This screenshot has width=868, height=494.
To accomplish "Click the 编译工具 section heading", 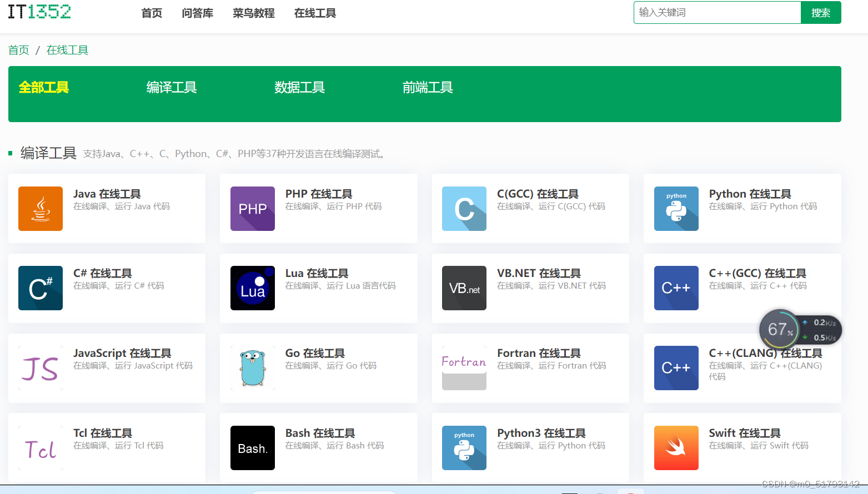I will click(x=48, y=153).
